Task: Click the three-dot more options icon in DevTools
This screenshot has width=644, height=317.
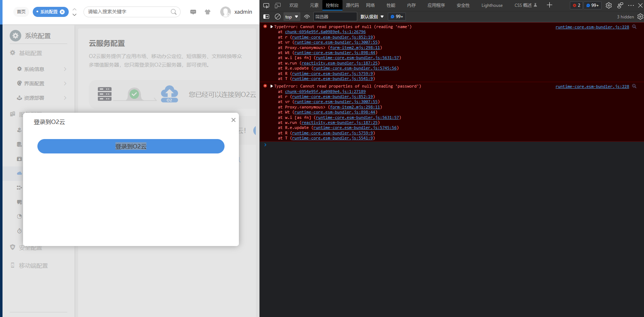Action: tap(631, 5)
